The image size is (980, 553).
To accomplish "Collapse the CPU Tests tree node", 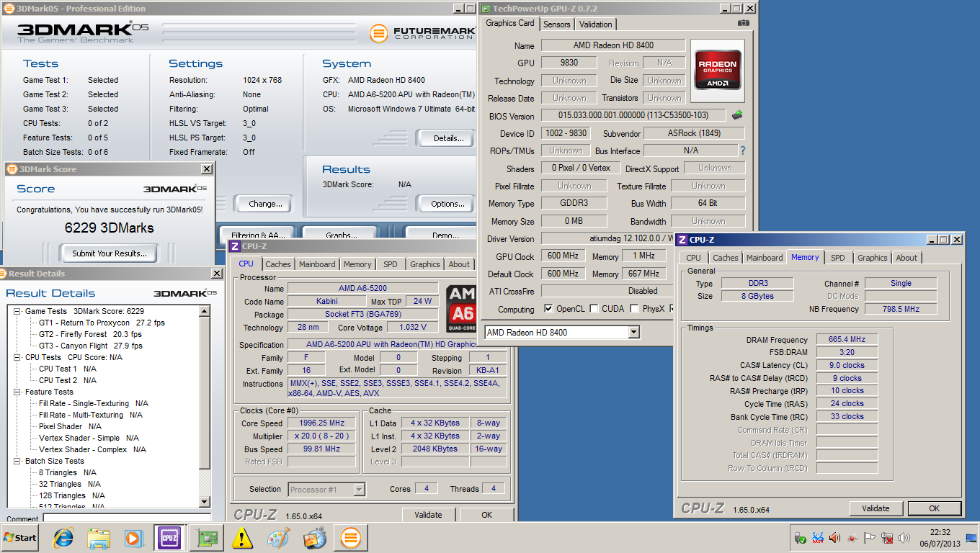I will click(17, 357).
